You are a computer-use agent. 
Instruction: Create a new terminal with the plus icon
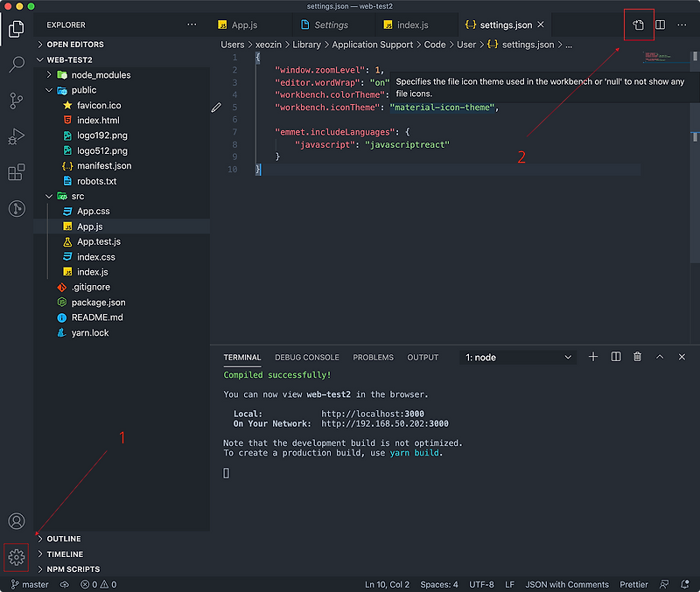coord(593,357)
